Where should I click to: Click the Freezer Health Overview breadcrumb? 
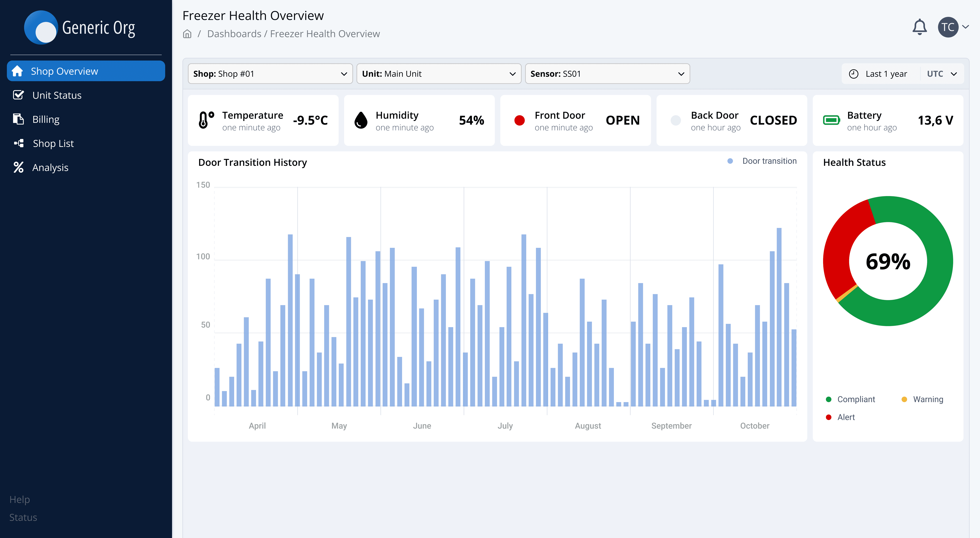coord(325,34)
